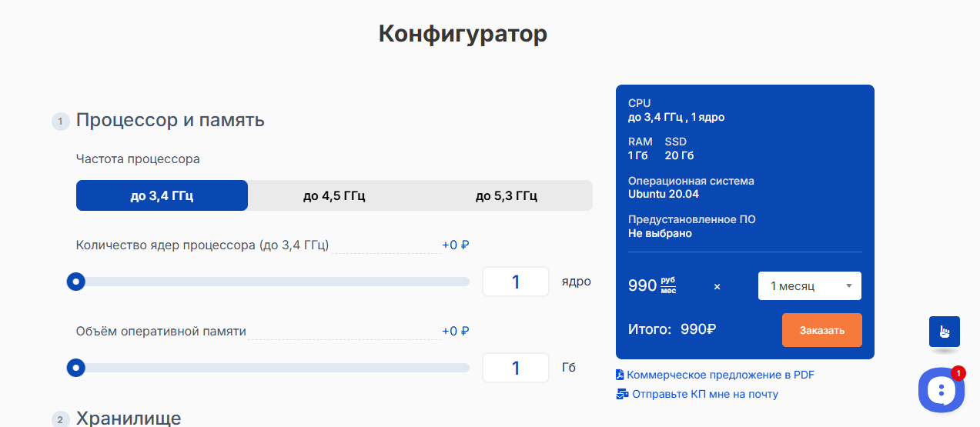Click the processor cores slider handle
Viewport: 980px width, 427px height.
coord(75,282)
